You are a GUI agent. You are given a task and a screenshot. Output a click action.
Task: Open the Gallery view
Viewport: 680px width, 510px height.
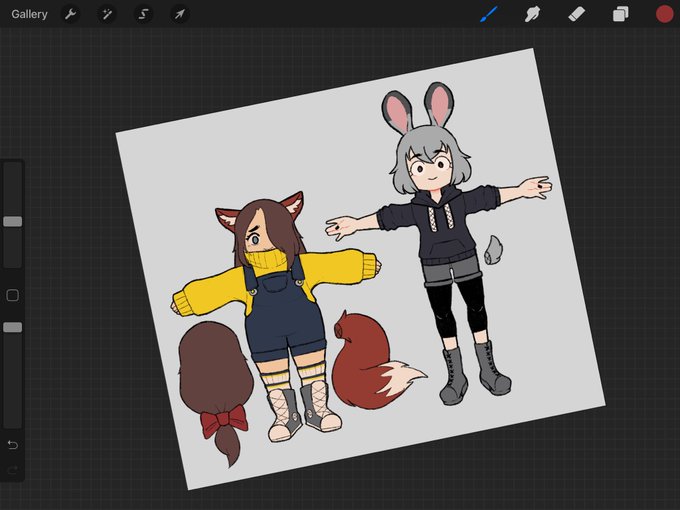(x=29, y=14)
